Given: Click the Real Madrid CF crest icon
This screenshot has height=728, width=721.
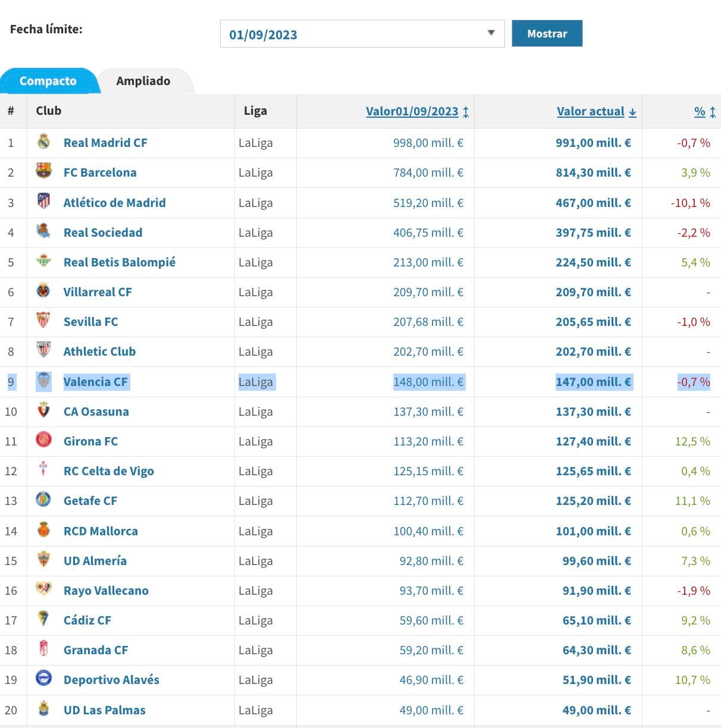Looking at the screenshot, I should point(43,142).
